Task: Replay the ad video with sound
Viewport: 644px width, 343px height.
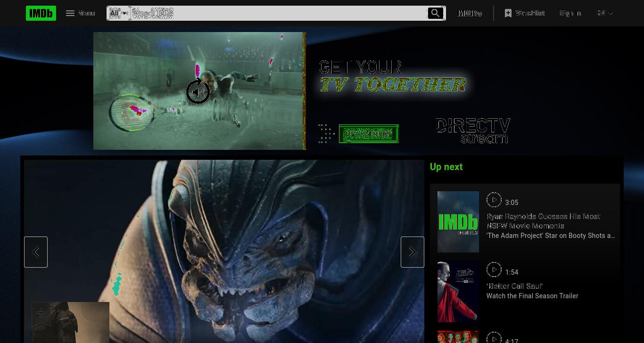Action: point(198,91)
